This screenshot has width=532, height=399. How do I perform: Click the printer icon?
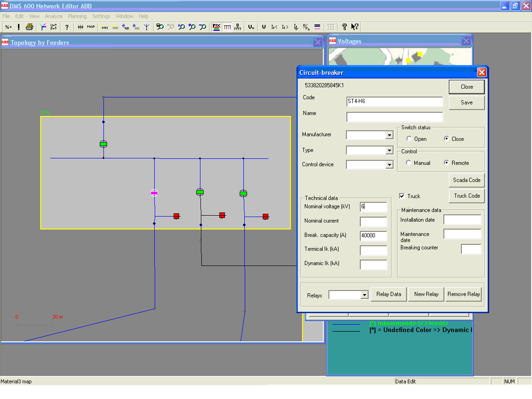click(x=30, y=27)
